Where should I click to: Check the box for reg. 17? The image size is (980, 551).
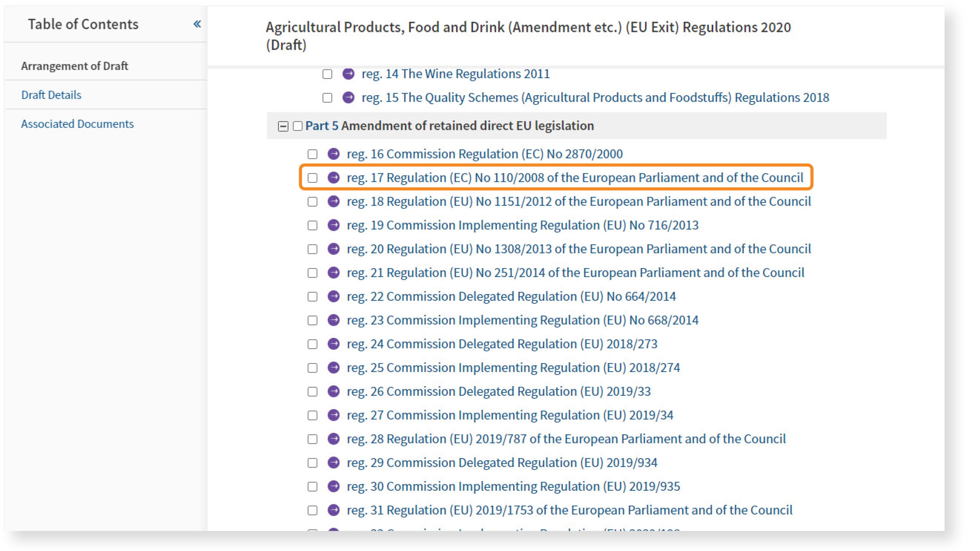pos(312,178)
